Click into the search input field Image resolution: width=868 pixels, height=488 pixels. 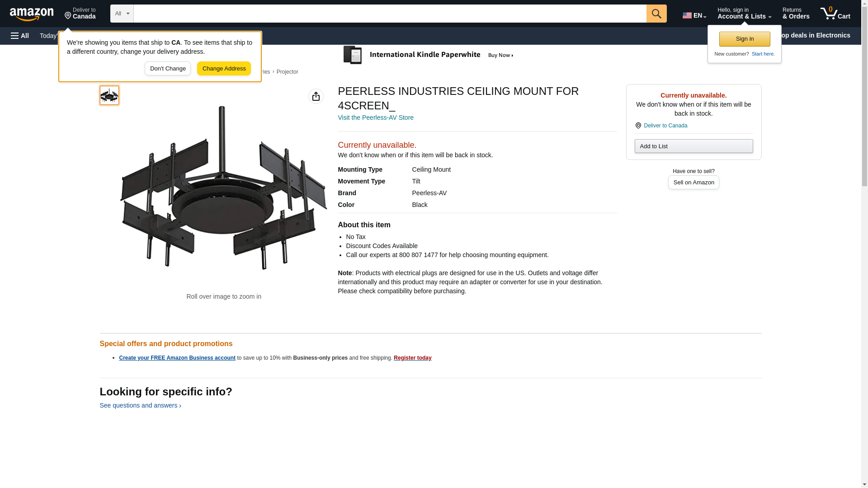[x=389, y=14]
